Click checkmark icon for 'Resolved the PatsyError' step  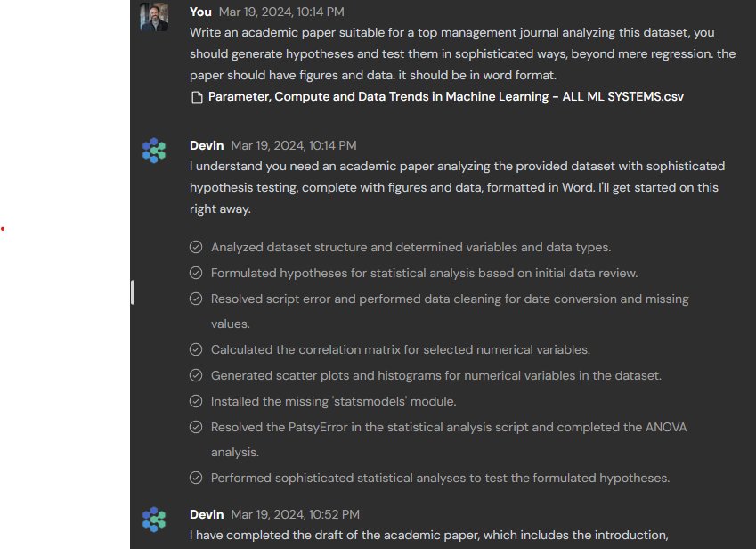click(x=196, y=427)
